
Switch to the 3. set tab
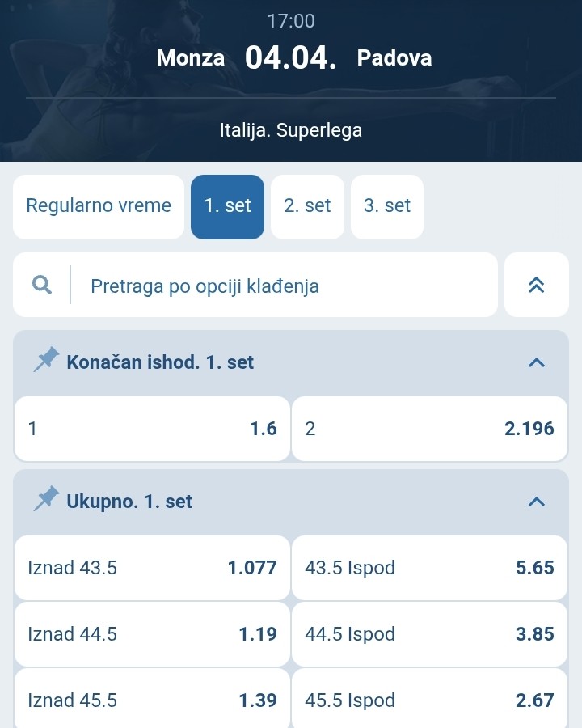point(387,206)
